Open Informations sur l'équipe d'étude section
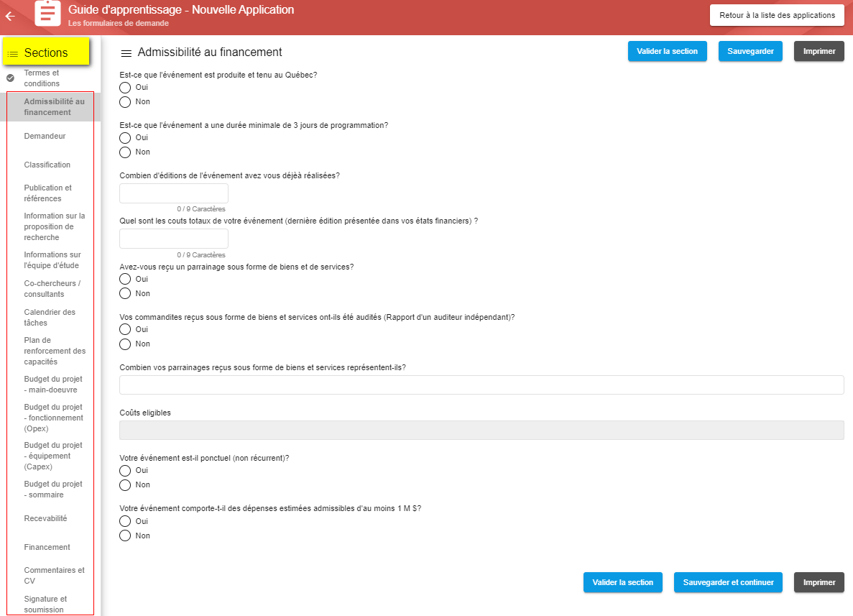 pyautogui.click(x=52, y=260)
